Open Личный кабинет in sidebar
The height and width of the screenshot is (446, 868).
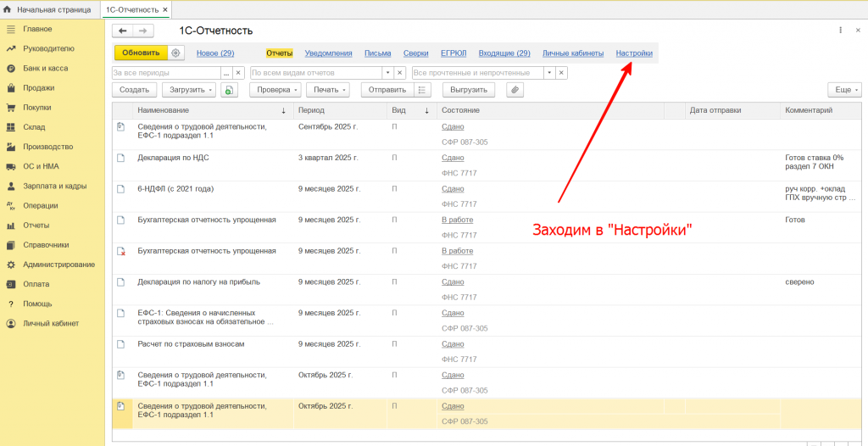(x=52, y=324)
